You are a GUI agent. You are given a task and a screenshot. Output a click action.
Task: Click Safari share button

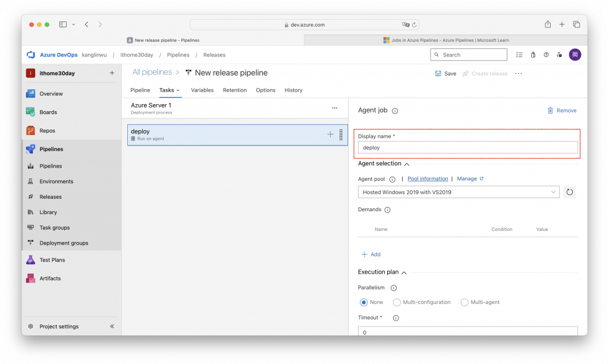(548, 24)
